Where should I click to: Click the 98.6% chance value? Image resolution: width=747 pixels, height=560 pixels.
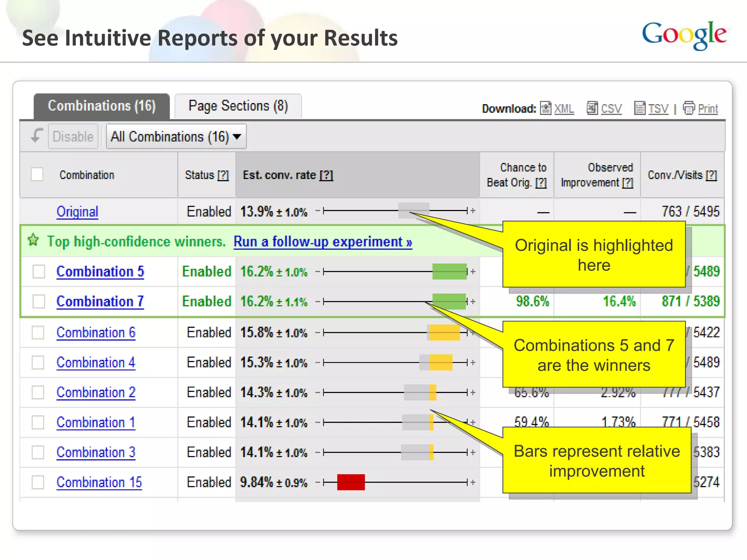(532, 302)
